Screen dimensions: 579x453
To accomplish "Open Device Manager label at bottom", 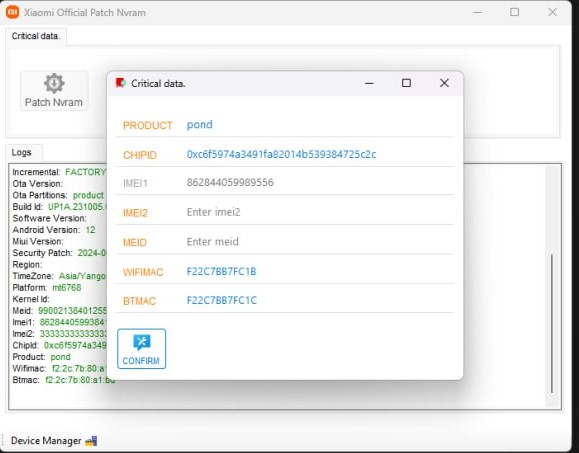I will tap(46, 441).
